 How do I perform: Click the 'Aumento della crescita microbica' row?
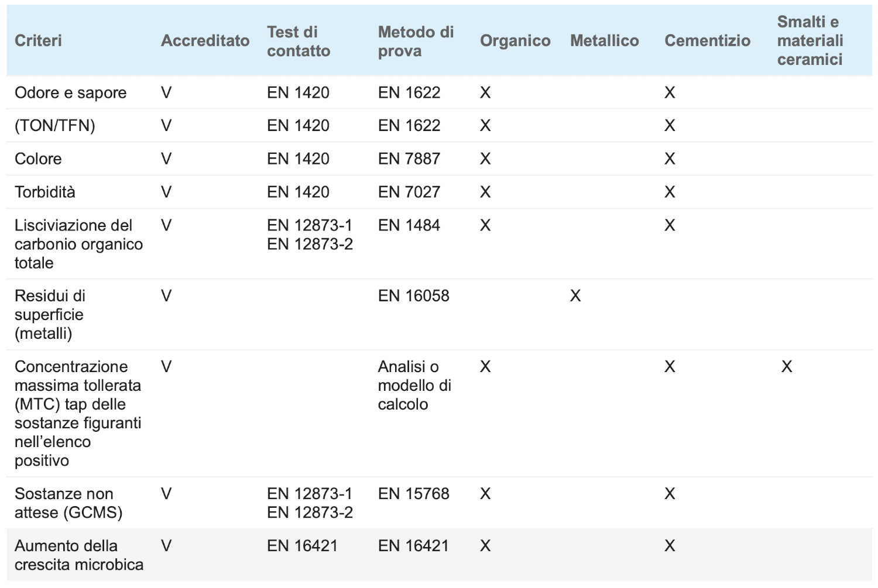pyautogui.click(x=78, y=555)
